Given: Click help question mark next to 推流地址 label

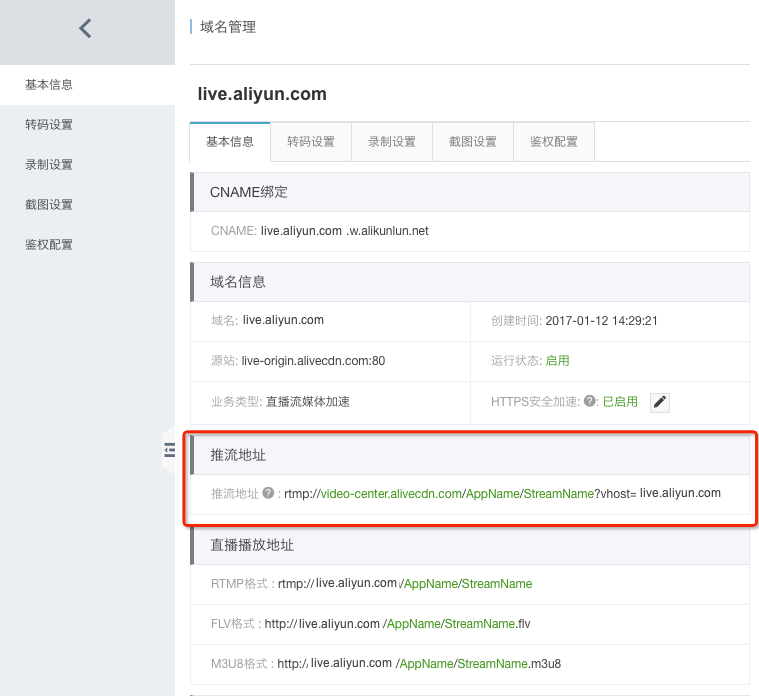Looking at the screenshot, I should [x=268, y=493].
